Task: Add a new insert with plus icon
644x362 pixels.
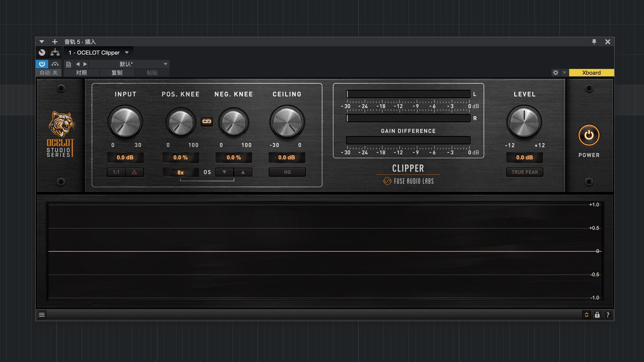Action: click(55, 42)
